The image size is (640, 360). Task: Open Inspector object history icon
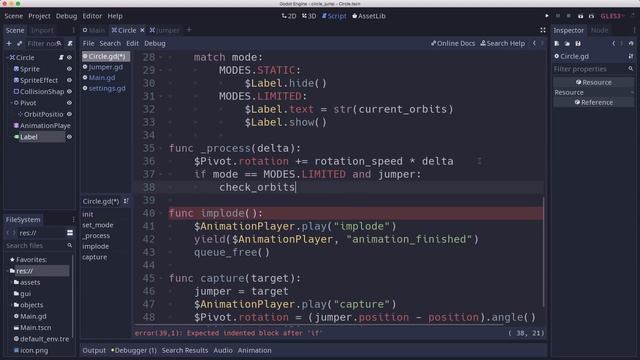631,43
